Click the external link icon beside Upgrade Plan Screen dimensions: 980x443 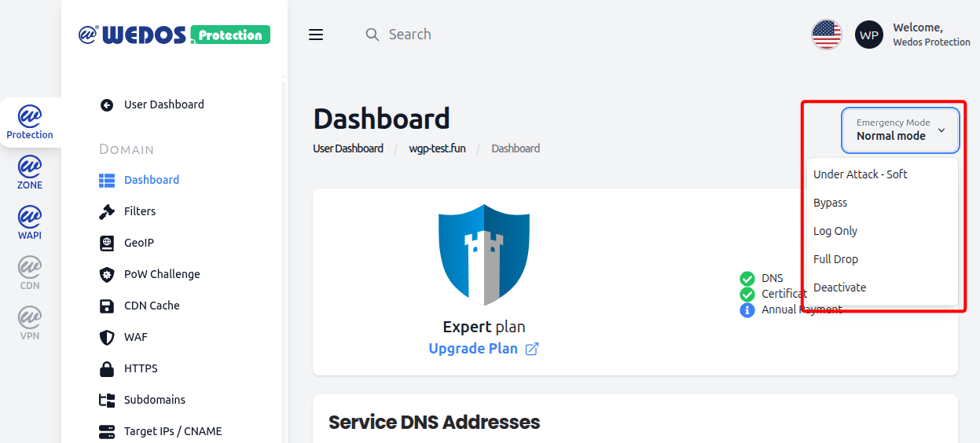pyautogui.click(x=532, y=349)
